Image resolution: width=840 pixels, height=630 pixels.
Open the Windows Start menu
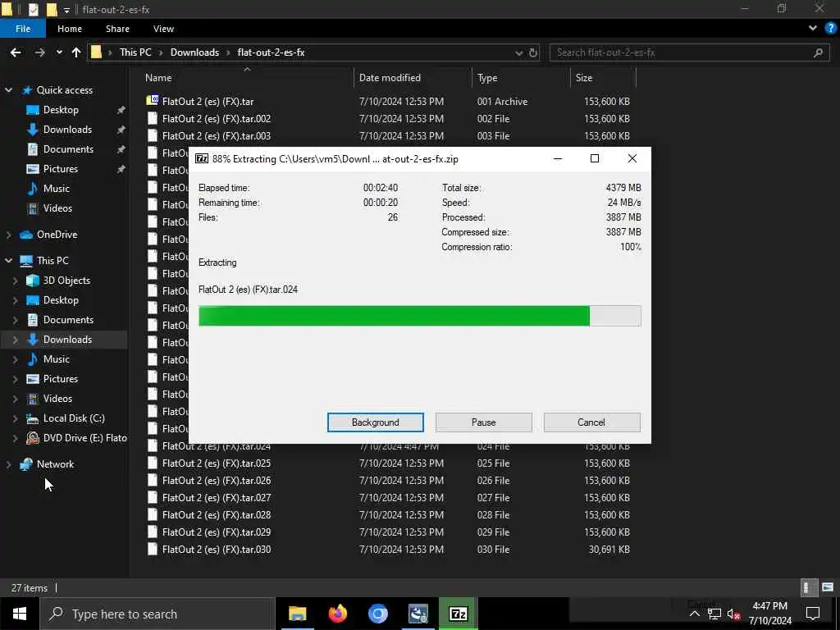coord(20,614)
